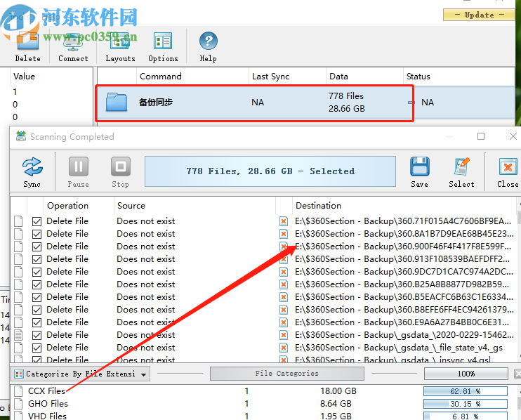Click delete icon beside 360.B5EACFC6B63C1E6334 destination
The height and width of the screenshot is (420, 521).
point(284,297)
